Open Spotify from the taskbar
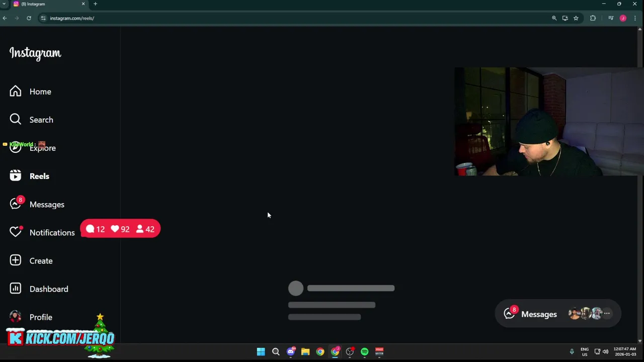The height and width of the screenshot is (362, 644). [x=364, y=351]
